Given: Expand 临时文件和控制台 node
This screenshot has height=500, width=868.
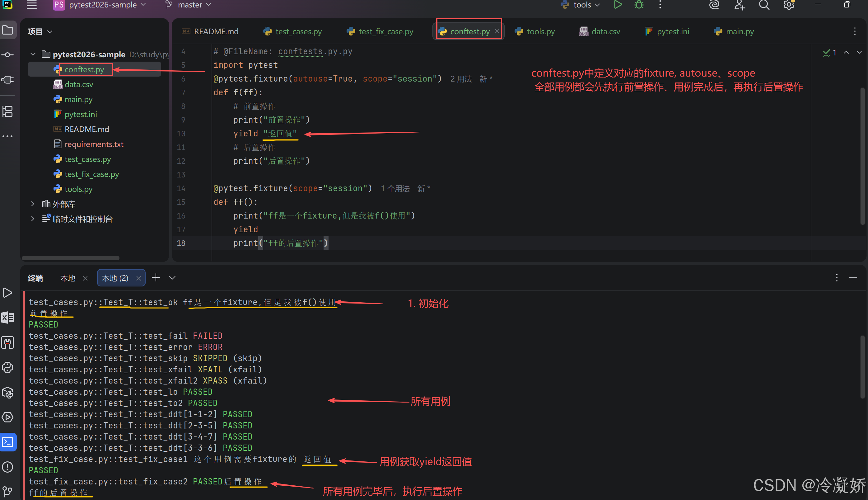Looking at the screenshot, I should [33, 219].
